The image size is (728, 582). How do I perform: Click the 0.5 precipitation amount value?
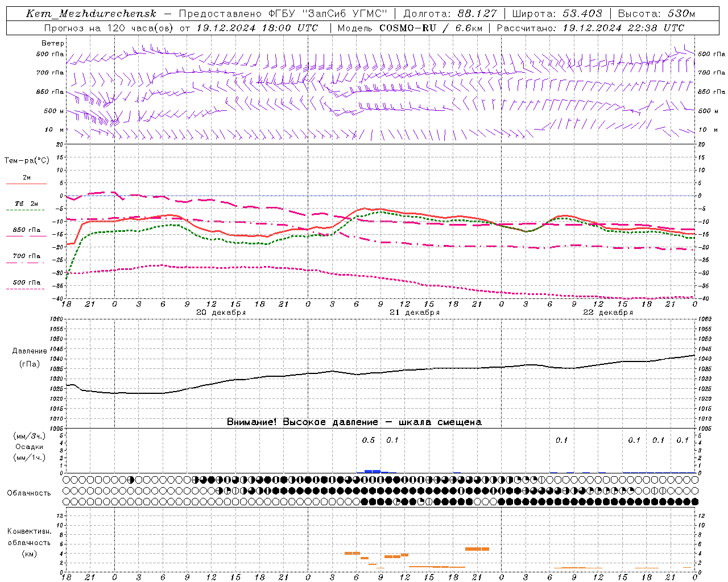[369, 440]
